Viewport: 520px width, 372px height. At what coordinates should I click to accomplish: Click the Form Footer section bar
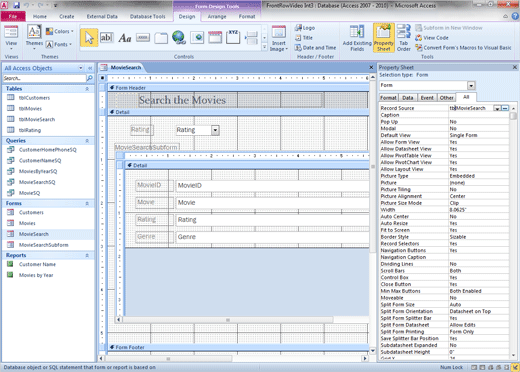tap(238, 347)
